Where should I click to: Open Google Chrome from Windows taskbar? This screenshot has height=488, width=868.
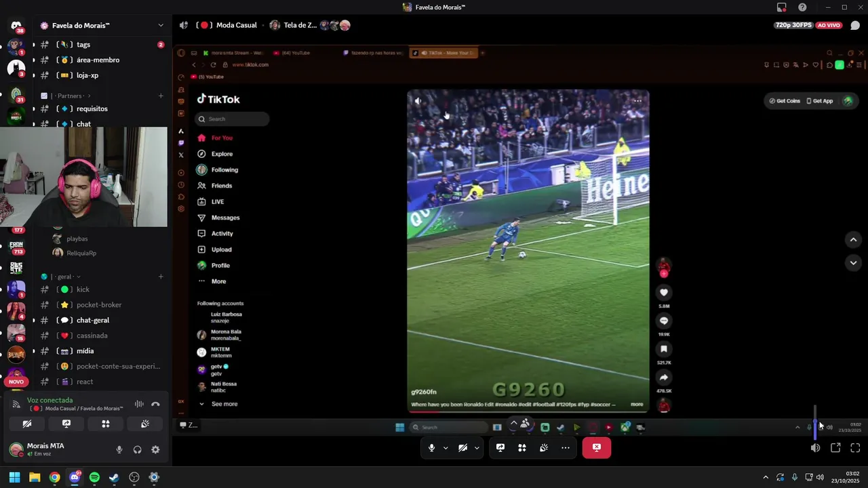tap(54, 477)
